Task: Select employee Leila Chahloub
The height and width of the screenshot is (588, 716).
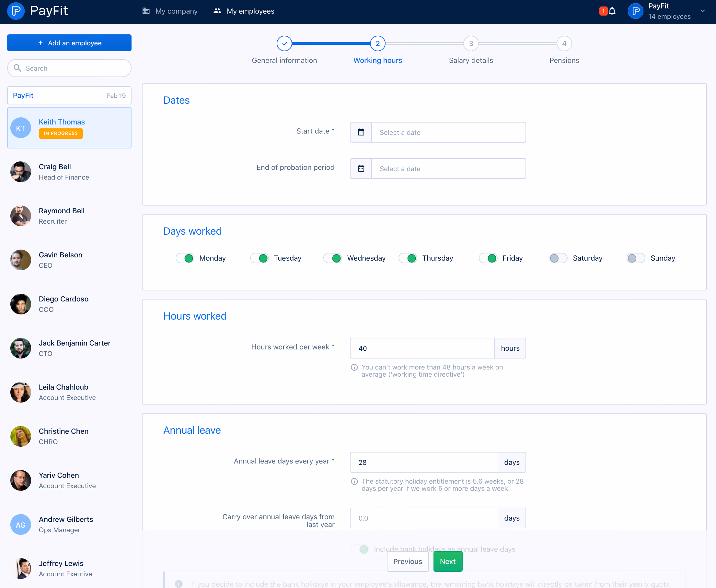Action: [69, 392]
